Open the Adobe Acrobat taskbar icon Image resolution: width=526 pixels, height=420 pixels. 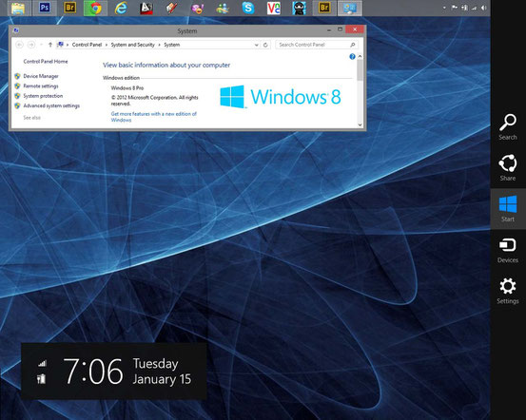coord(146,8)
